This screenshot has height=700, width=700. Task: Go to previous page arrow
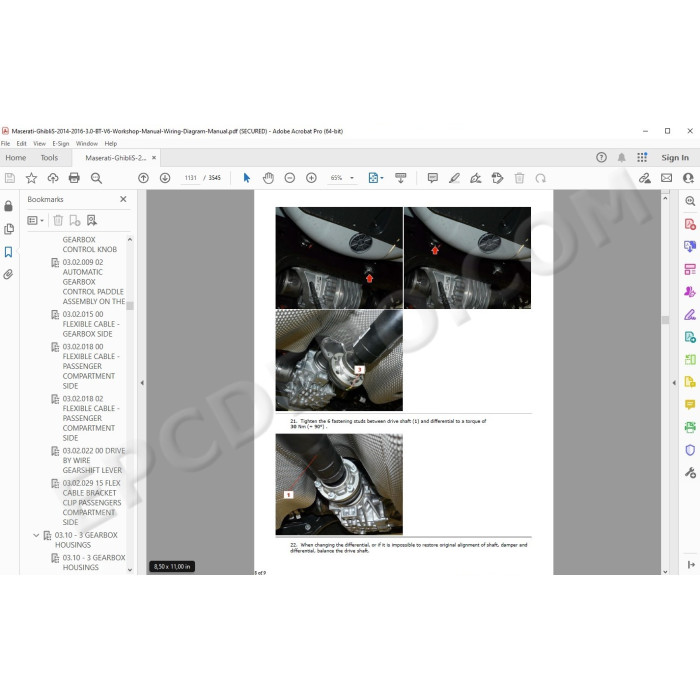(x=143, y=178)
